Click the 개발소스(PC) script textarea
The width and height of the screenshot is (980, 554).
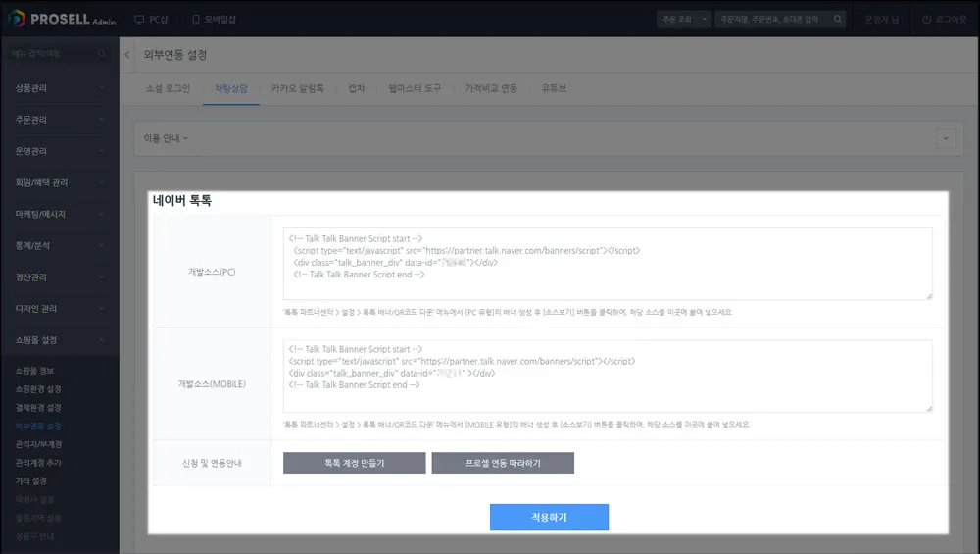coord(608,264)
